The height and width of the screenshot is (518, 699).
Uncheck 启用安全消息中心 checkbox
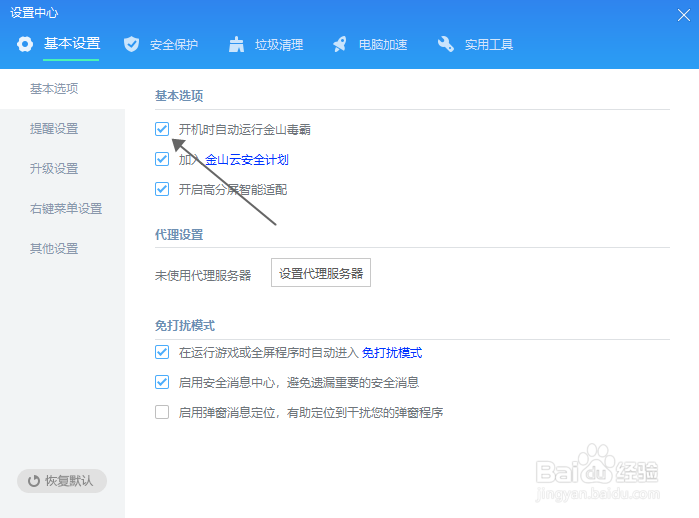pos(162,382)
